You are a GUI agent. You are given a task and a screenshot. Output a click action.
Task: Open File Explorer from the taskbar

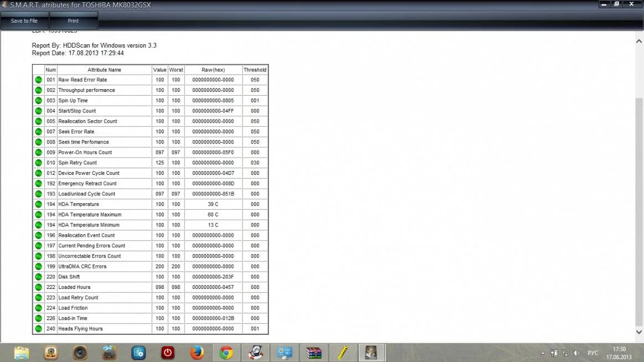click(22, 353)
